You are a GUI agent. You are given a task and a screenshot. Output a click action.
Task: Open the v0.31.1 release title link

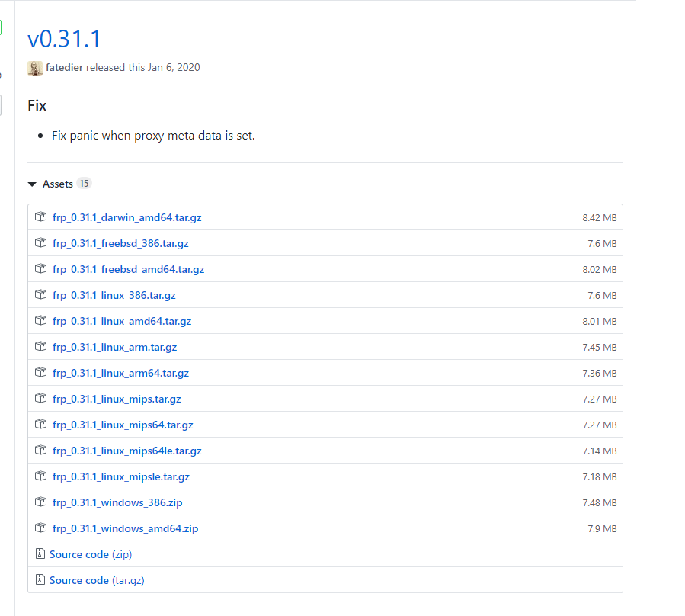tap(64, 39)
